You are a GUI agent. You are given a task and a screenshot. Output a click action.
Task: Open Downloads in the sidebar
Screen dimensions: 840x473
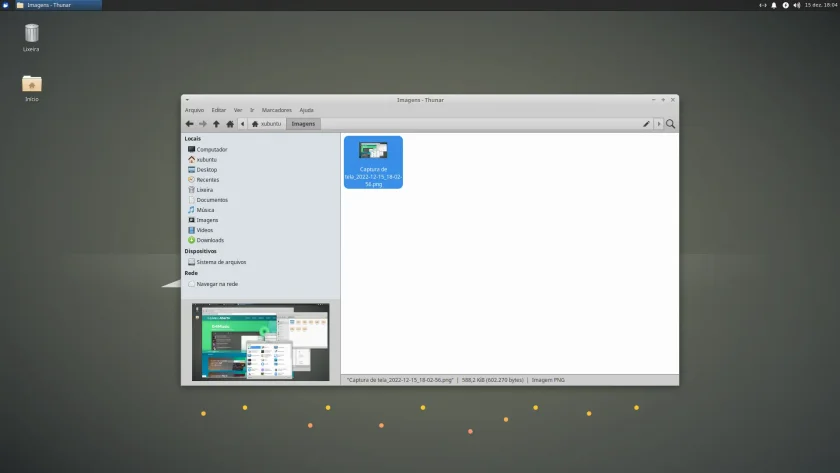pyautogui.click(x=210, y=240)
